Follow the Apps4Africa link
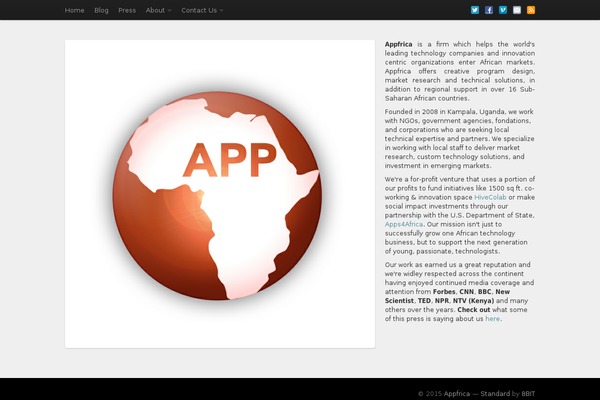 point(404,224)
